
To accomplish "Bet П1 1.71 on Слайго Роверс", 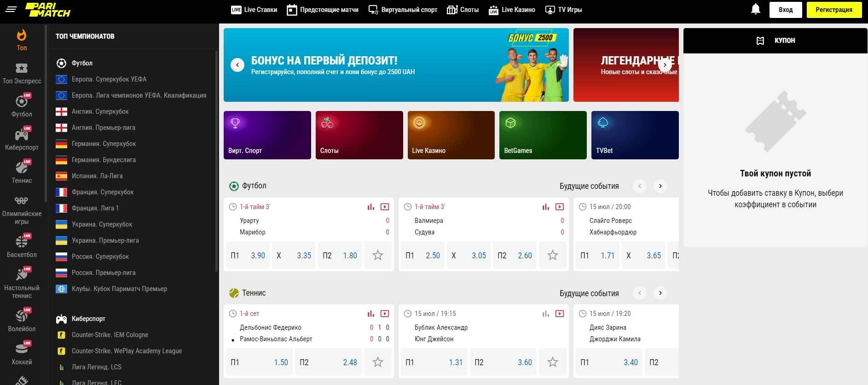I will (x=597, y=255).
